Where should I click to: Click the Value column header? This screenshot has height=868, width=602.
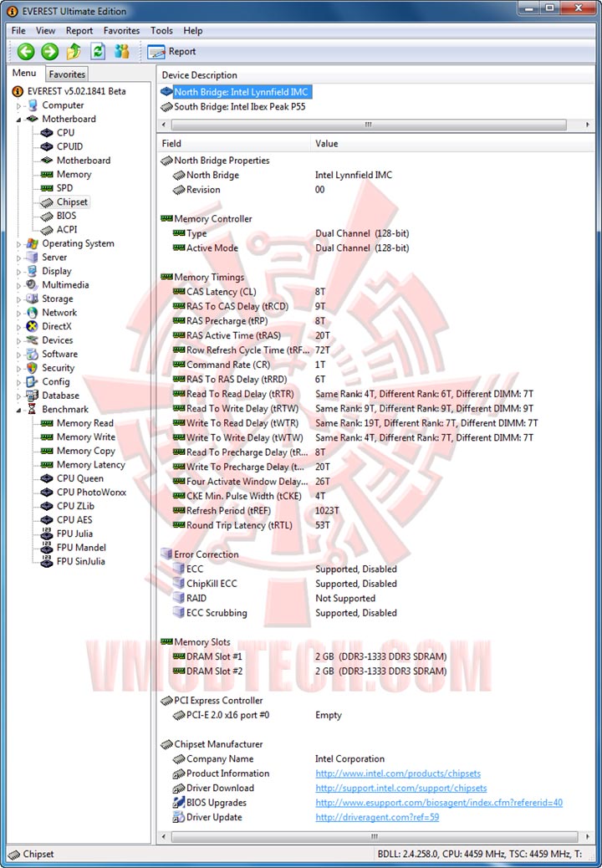pos(451,144)
